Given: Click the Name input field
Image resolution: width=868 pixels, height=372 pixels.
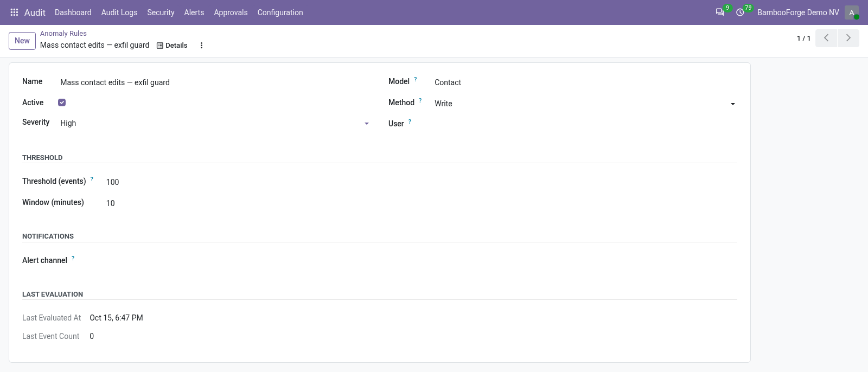Looking at the screenshot, I should (x=215, y=82).
